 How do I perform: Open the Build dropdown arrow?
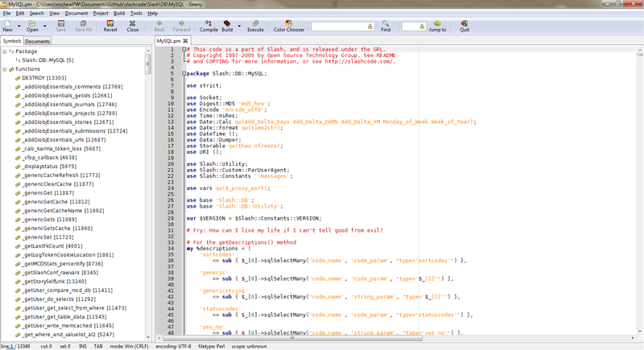click(239, 27)
